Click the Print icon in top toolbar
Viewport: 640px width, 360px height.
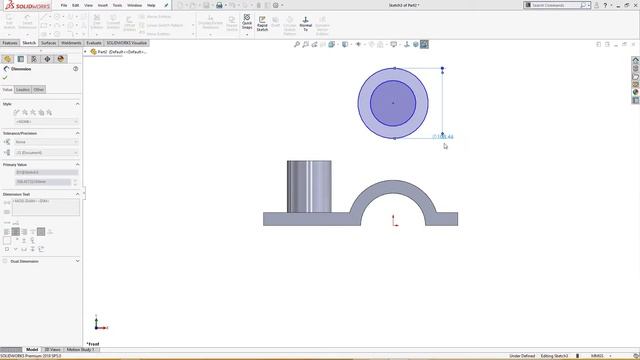(x=219, y=5)
